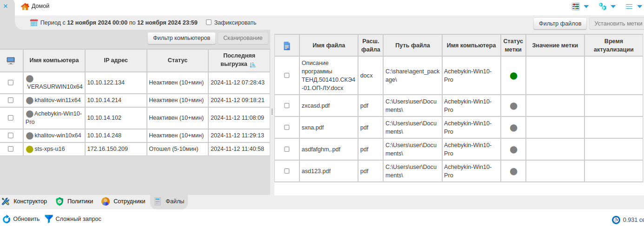Screen dimensions: 644x226
Task: Switch to the Политики tab
Action: [x=74, y=201]
